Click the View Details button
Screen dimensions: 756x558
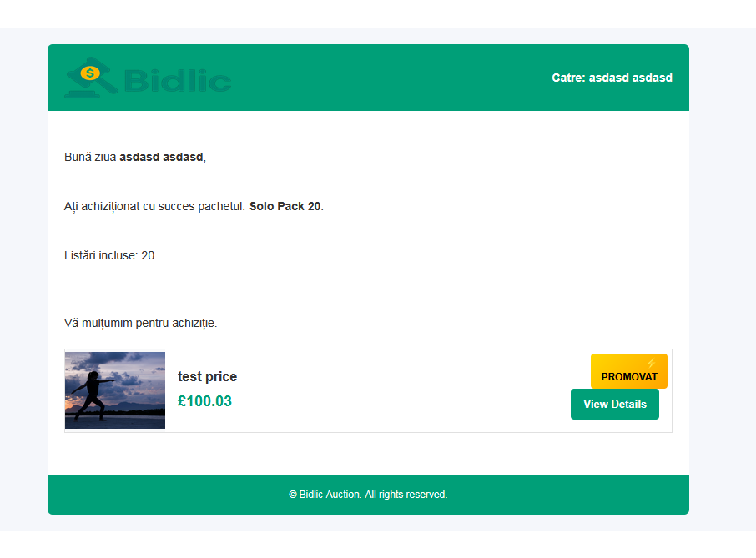[615, 404]
